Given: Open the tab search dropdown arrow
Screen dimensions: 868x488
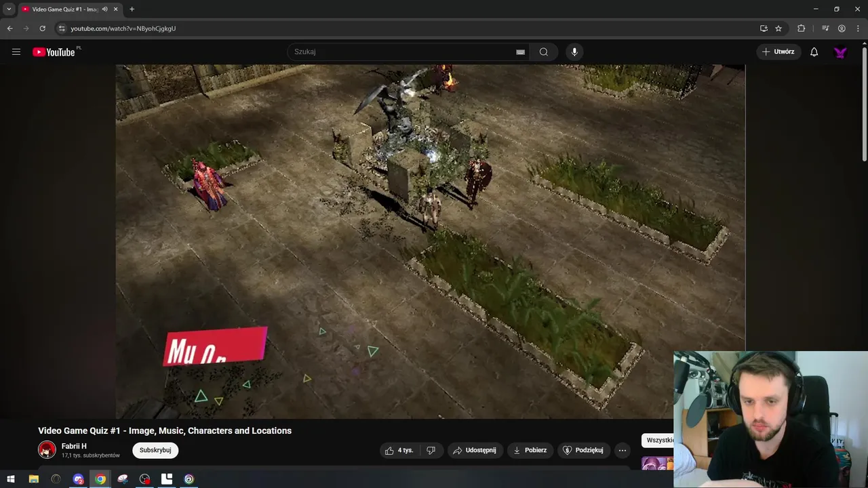Looking at the screenshot, I should click(x=9, y=9).
